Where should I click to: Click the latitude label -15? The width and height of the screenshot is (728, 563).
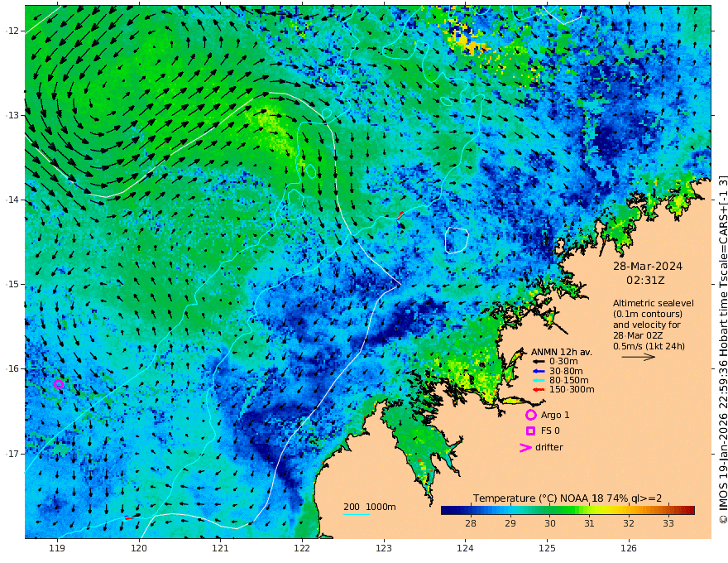pos(12,284)
